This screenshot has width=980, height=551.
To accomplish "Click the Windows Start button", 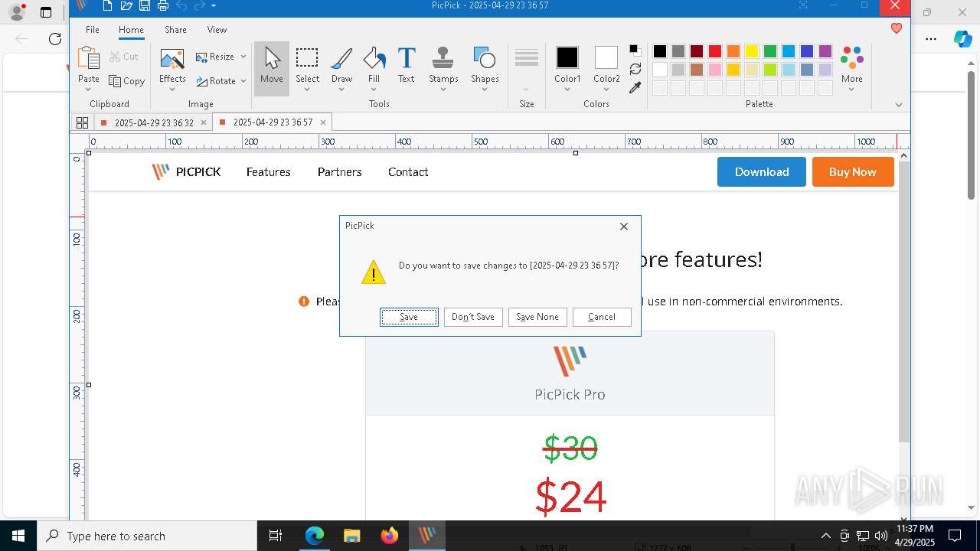I will point(18,536).
